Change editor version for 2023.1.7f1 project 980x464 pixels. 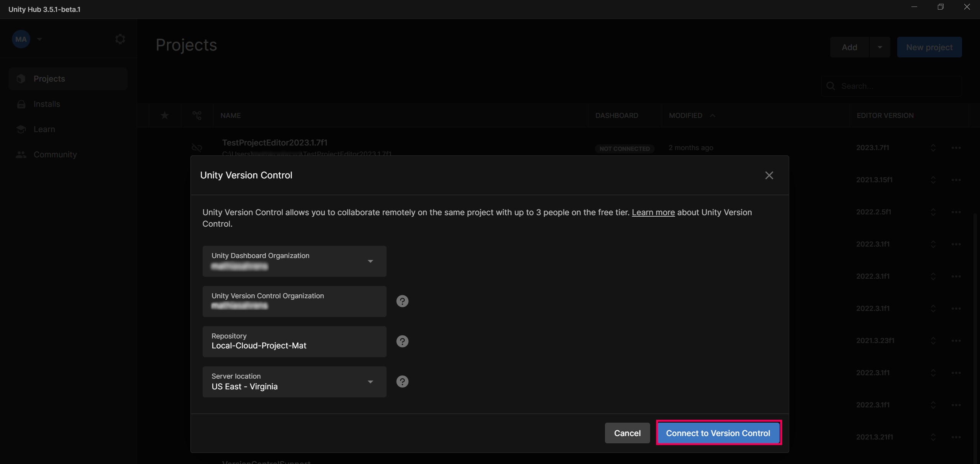tap(933, 148)
